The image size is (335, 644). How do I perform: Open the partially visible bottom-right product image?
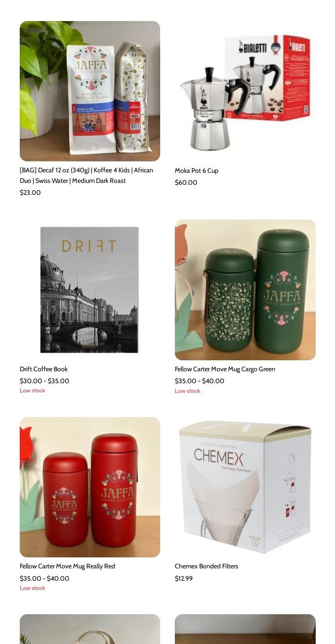point(245,629)
